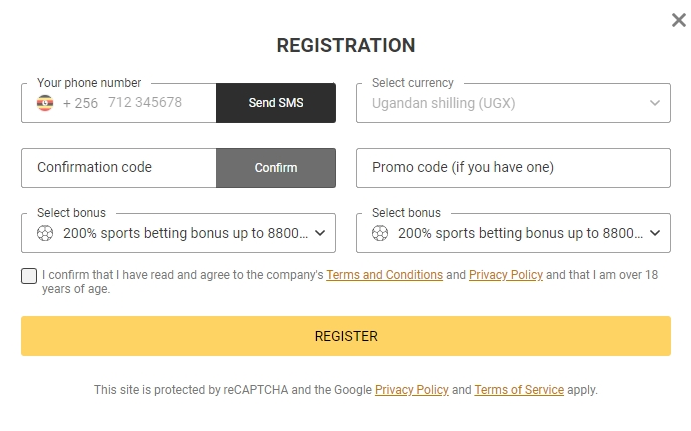The width and height of the screenshot is (691, 431).
Task: Click the soccer ball icon in left bonus
Action: click(45, 233)
